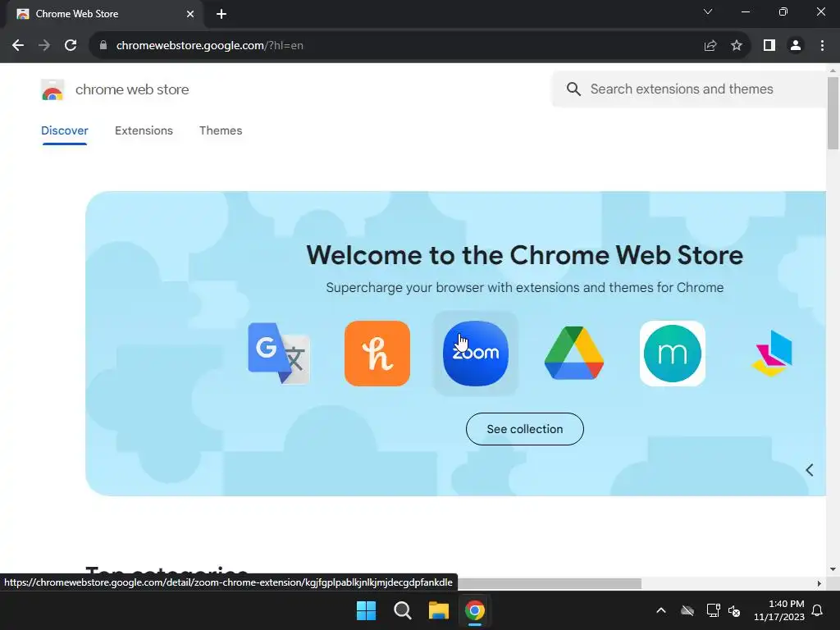Open the tab search chevron
This screenshot has width=840, height=630.
click(708, 11)
